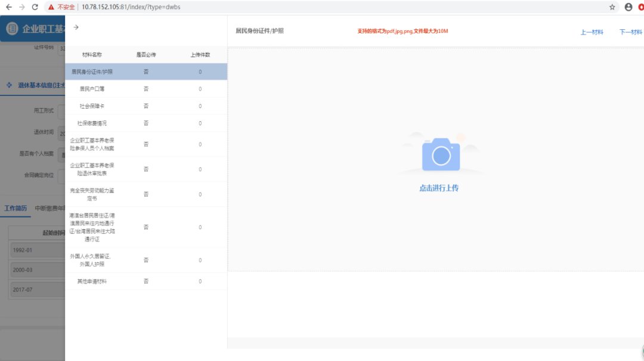Click the 起始时间 table header

pos(54,233)
